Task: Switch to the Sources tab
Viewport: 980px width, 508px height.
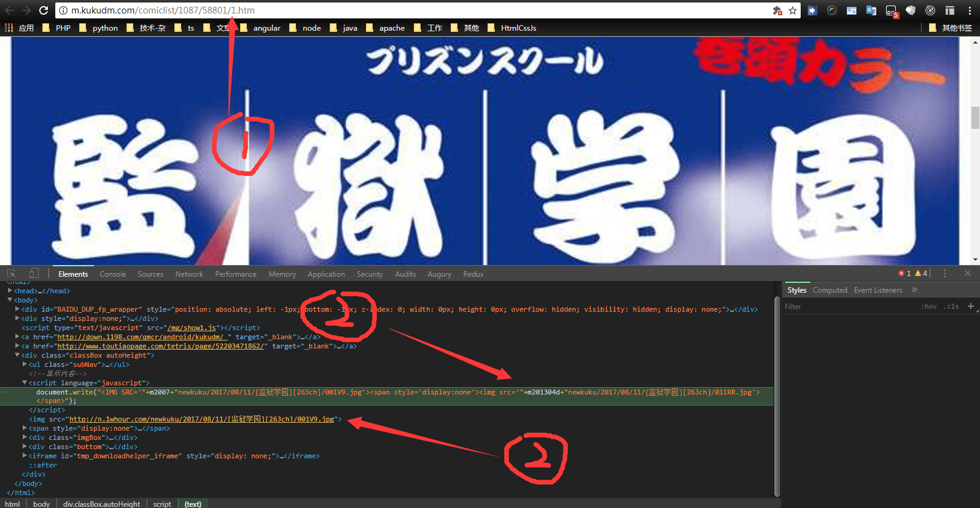Action: tap(150, 274)
